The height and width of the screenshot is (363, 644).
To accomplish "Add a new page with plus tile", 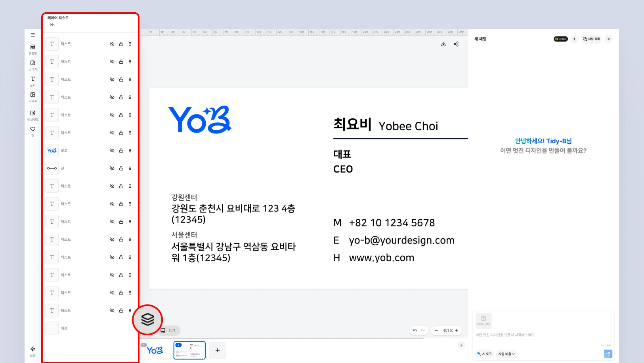I will coord(218,350).
